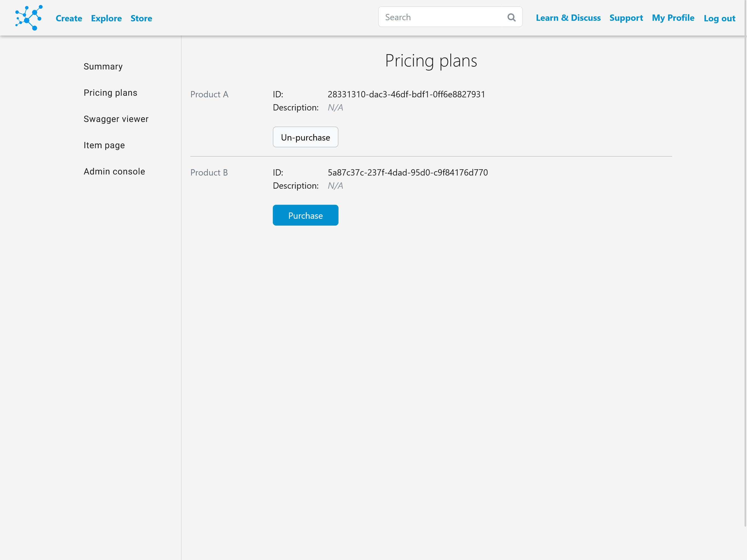
Task: Select Pricing plans in the sidebar
Action: pos(110,92)
